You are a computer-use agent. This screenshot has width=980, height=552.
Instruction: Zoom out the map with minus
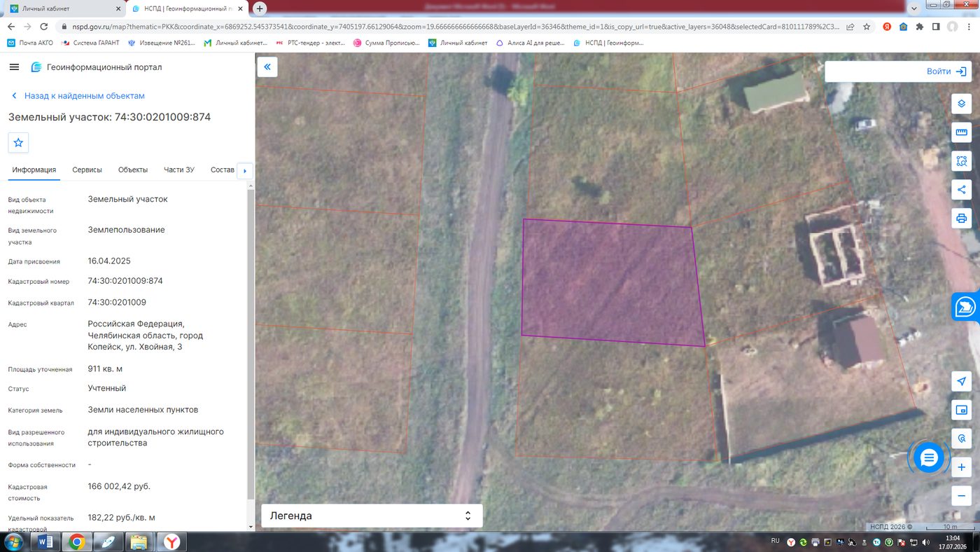point(961,495)
